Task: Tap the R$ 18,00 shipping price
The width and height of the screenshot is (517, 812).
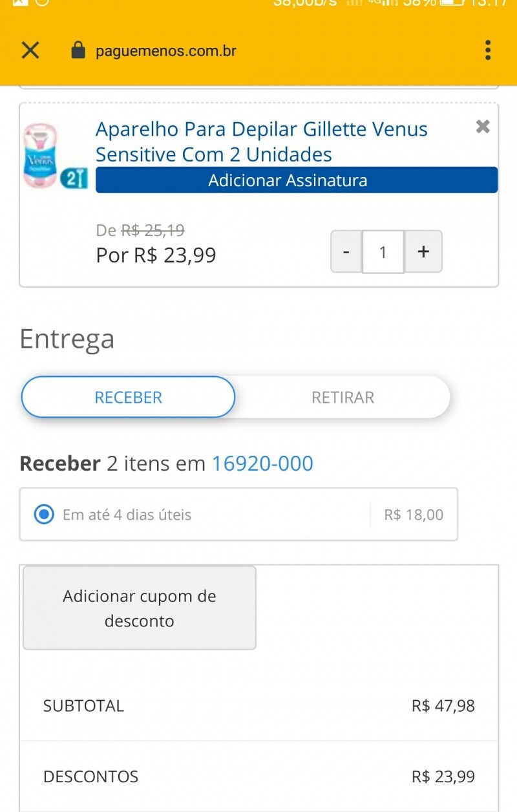Action: (x=414, y=515)
